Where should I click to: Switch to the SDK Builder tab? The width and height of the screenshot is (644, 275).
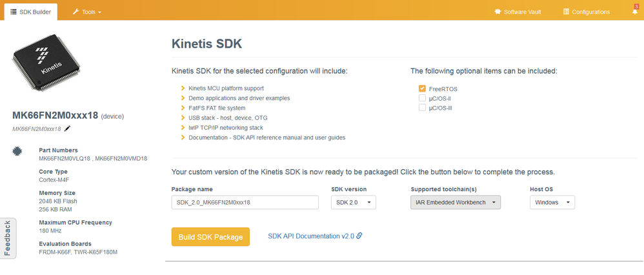point(31,12)
